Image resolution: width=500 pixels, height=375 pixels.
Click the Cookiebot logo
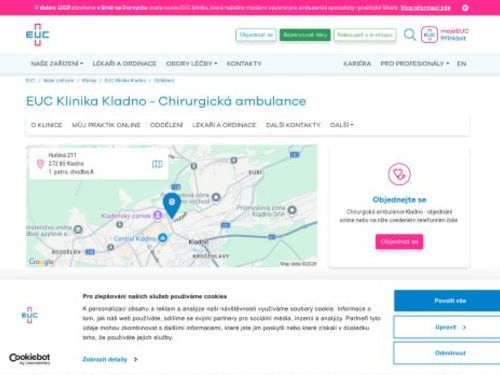tap(29, 359)
